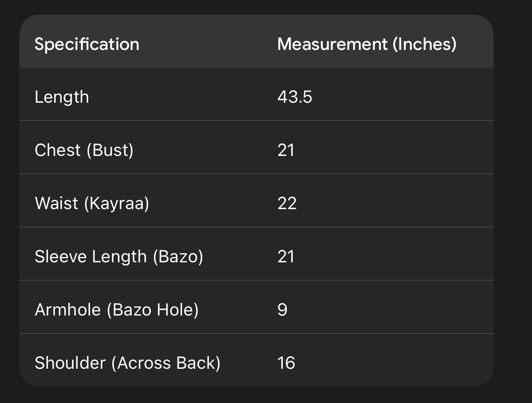Click the Measurement (Inches) column header
Viewport: 532px width, 403px height.
366,44
